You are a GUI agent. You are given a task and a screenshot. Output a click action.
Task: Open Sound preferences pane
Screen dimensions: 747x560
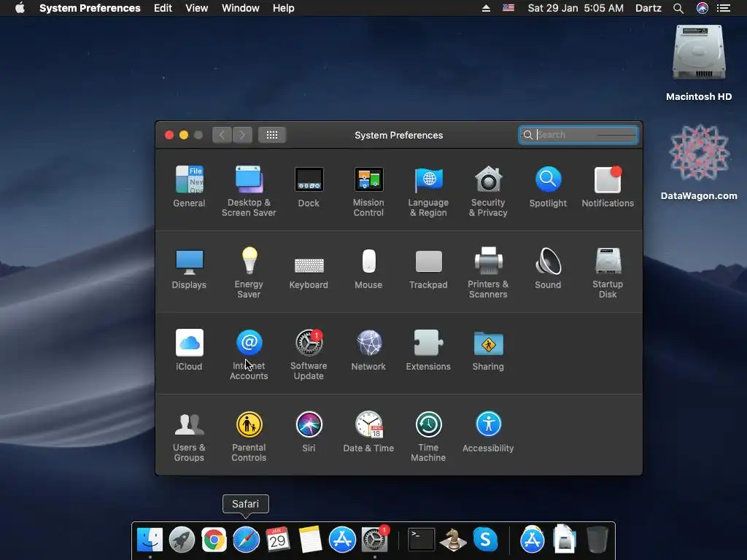coord(548,268)
